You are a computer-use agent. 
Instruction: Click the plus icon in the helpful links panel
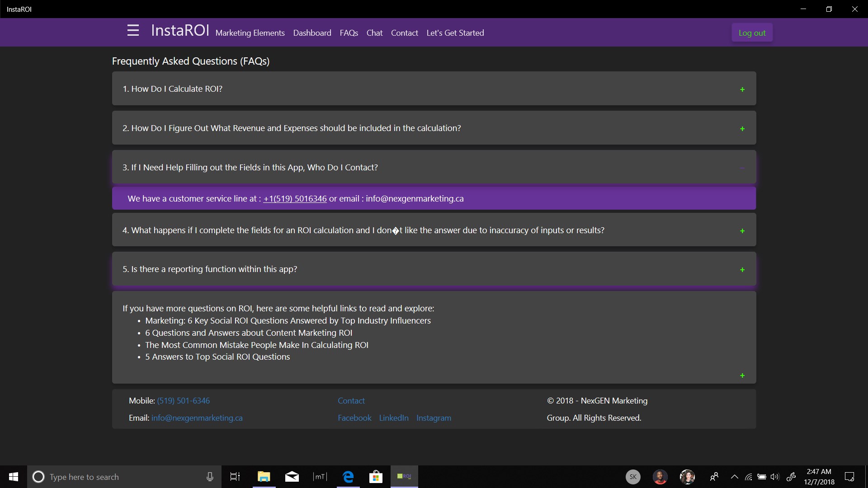click(x=742, y=375)
